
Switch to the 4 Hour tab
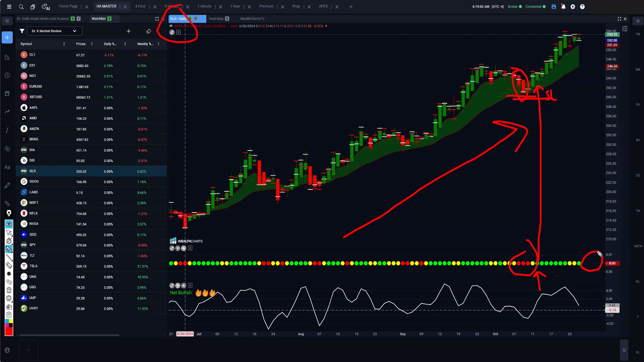(x=140, y=6)
